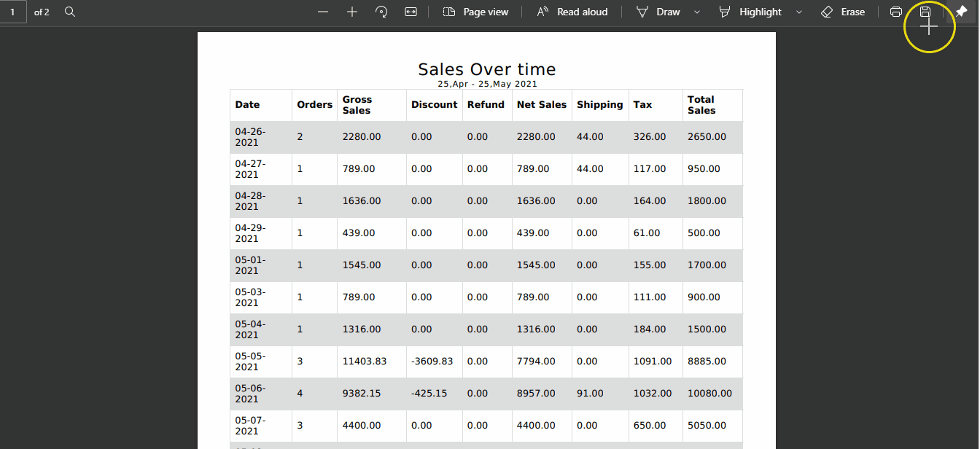The height and width of the screenshot is (449, 980).
Task: Print the PDF document
Action: point(896,12)
